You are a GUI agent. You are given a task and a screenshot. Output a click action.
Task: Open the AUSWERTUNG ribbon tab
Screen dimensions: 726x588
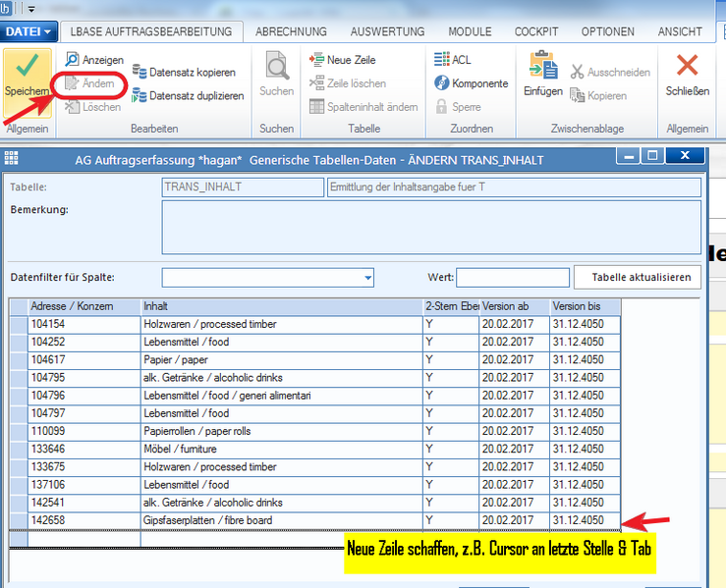tap(387, 31)
